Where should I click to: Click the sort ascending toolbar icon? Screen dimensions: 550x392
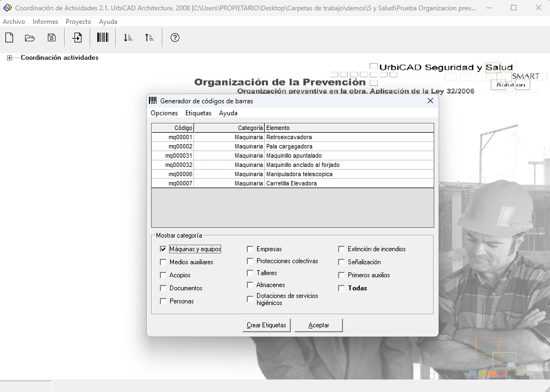click(x=149, y=38)
